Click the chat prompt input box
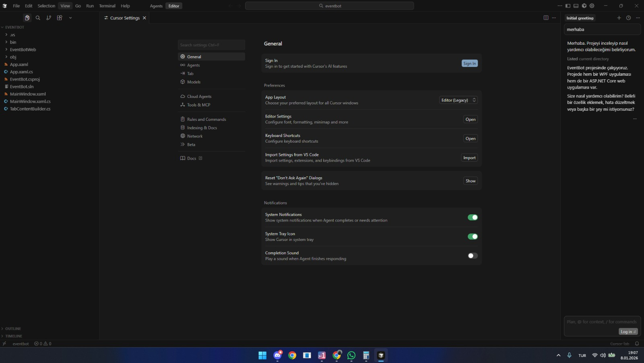 (602, 322)
